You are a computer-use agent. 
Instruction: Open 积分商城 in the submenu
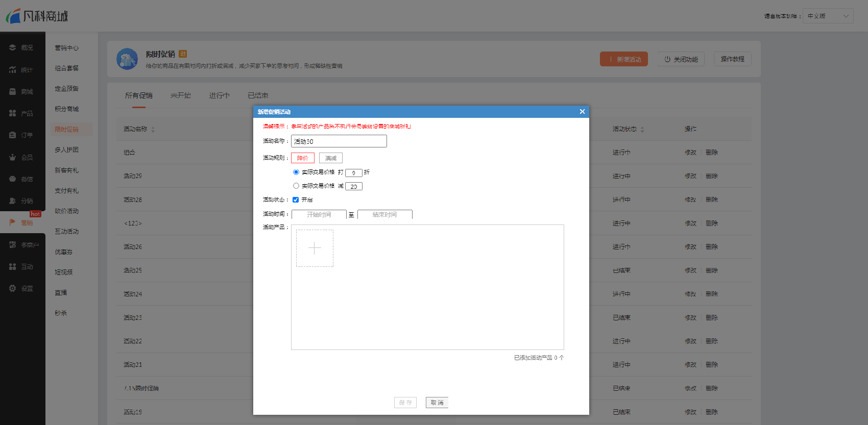pyautogui.click(x=67, y=109)
